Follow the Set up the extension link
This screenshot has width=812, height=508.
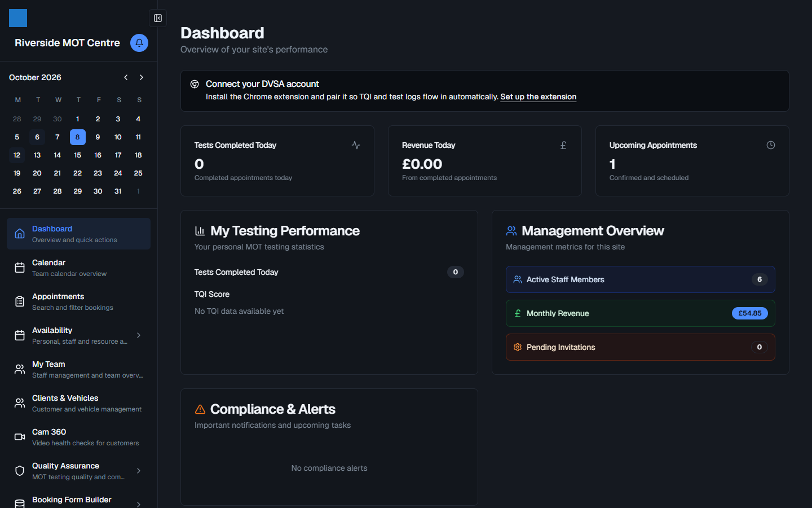(538, 97)
